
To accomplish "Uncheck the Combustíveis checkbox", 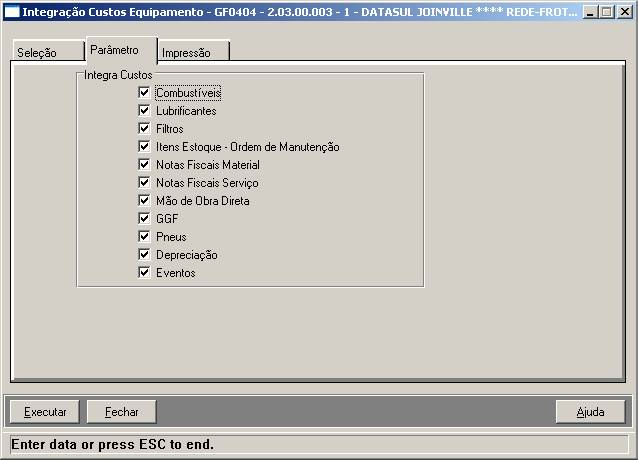I will 144,92.
